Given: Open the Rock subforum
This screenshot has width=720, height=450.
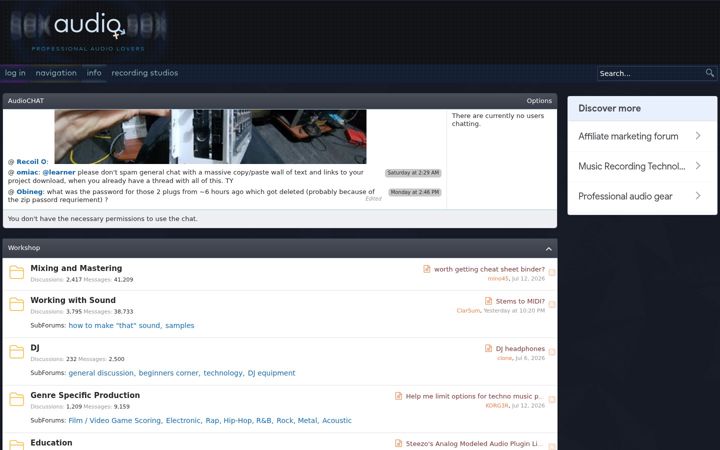Looking at the screenshot, I should 285,421.
